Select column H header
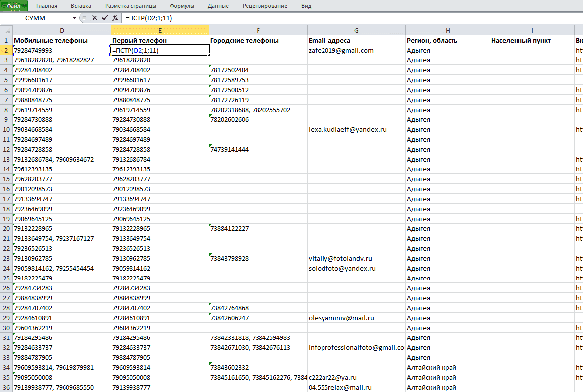This screenshot has width=583, height=392. coord(448,30)
